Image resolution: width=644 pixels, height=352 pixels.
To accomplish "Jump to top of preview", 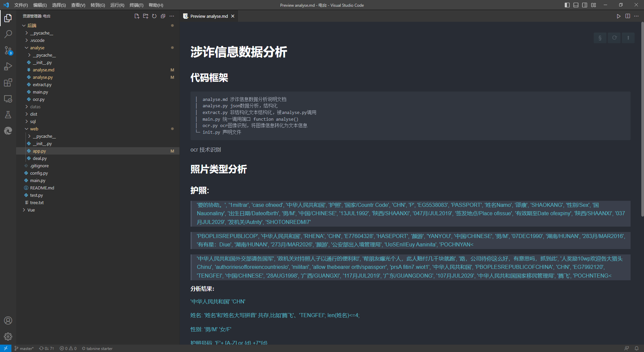I will click(628, 38).
